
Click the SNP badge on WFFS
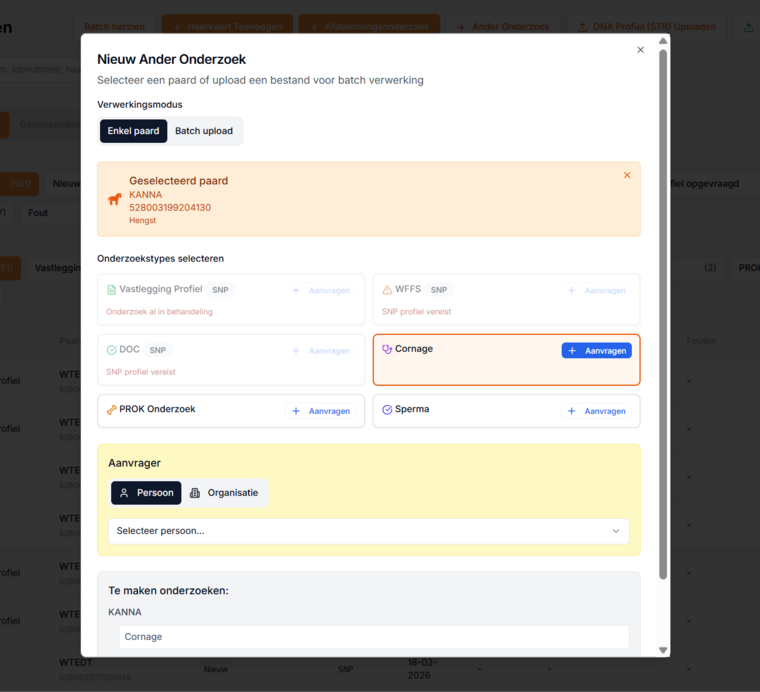[439, 290]
